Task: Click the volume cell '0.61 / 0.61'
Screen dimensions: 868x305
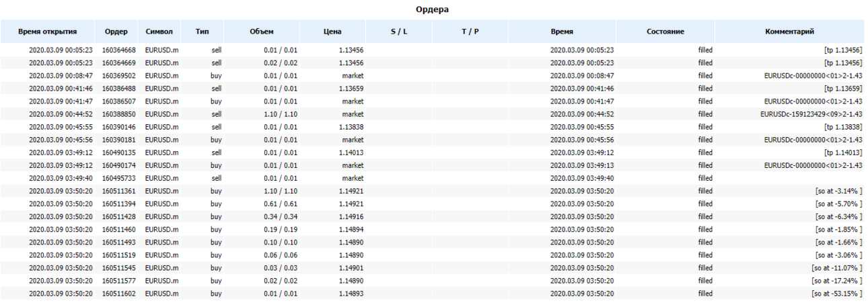Action: coord(281,204)
